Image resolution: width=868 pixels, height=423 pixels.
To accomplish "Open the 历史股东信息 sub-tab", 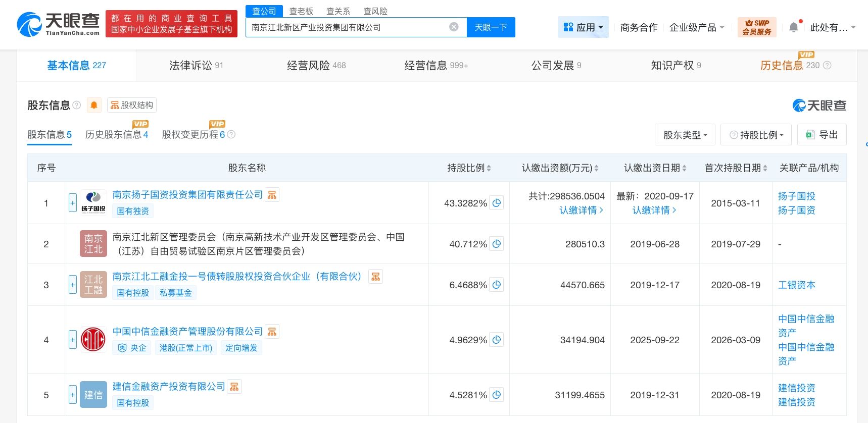I will [117, 135].
